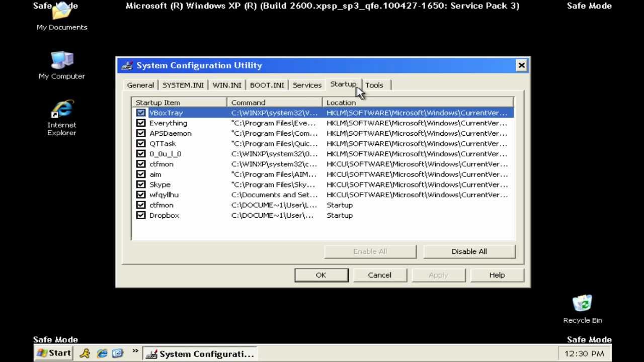
Task: Sort by Startup Item column header
Action: 179,103
